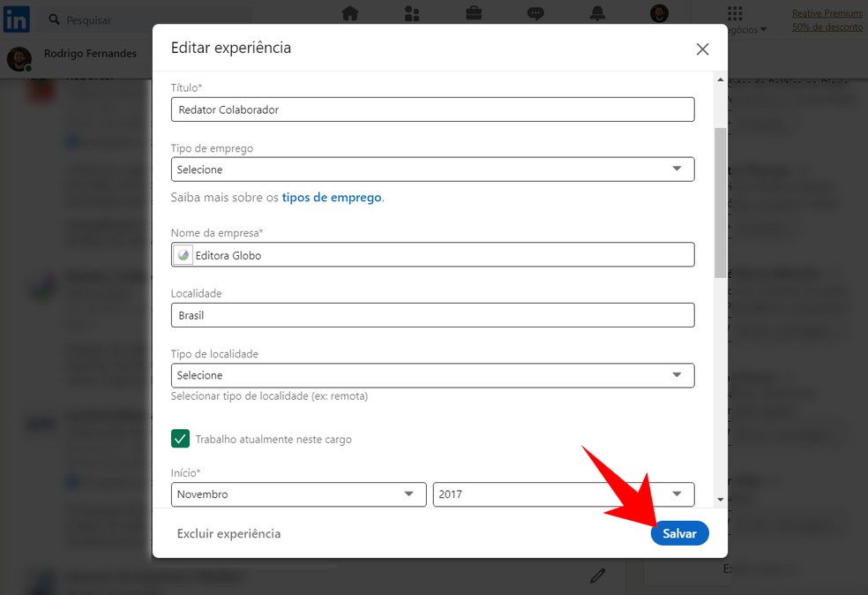This screenshot has width=868, height=595.
Task: Open your profile photo menu in navbar
Action: pos(658,13)
